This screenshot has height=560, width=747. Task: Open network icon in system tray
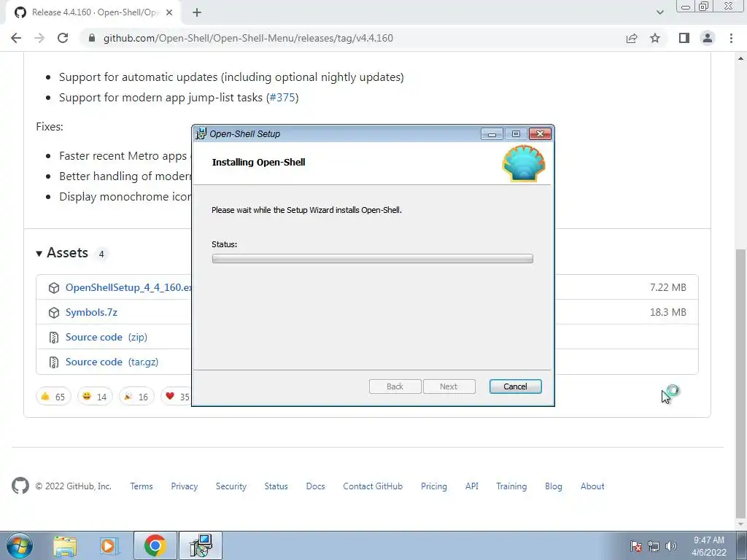[x=653, y=546]
